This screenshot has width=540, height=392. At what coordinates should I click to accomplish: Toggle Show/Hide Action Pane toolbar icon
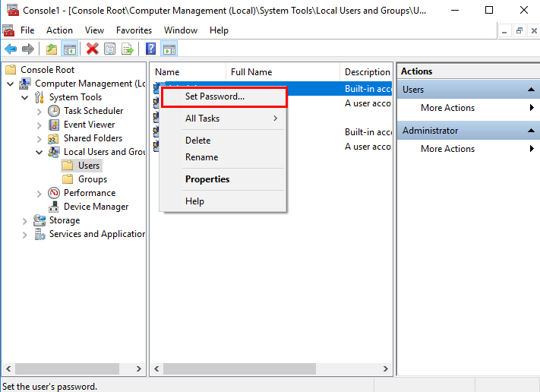(169, 49)
